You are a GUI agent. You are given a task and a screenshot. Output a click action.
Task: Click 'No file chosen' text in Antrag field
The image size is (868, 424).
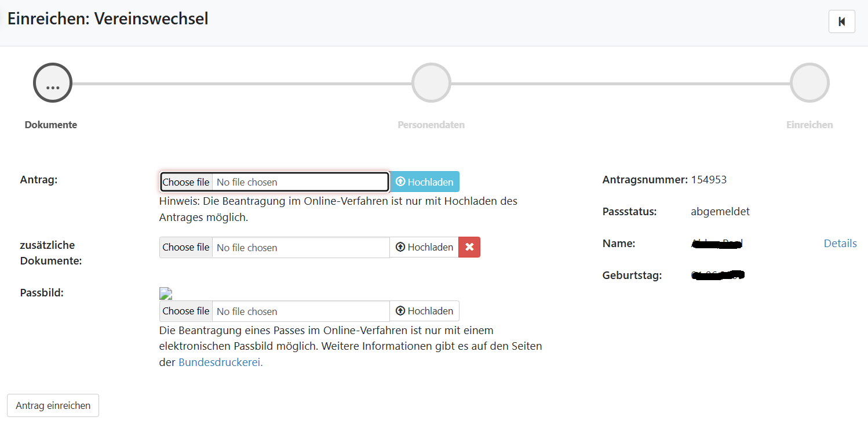[x=247, y=182]
